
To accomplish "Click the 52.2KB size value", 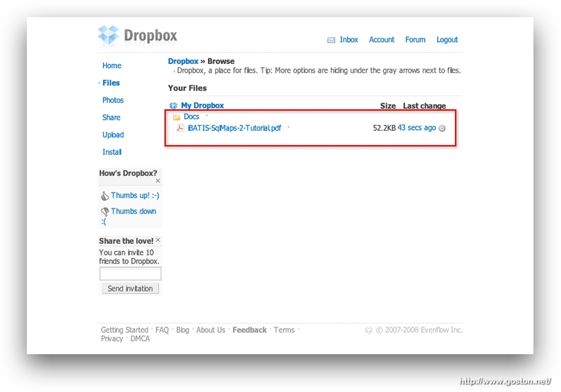I will pyautogui.click(x=384, y=128).
